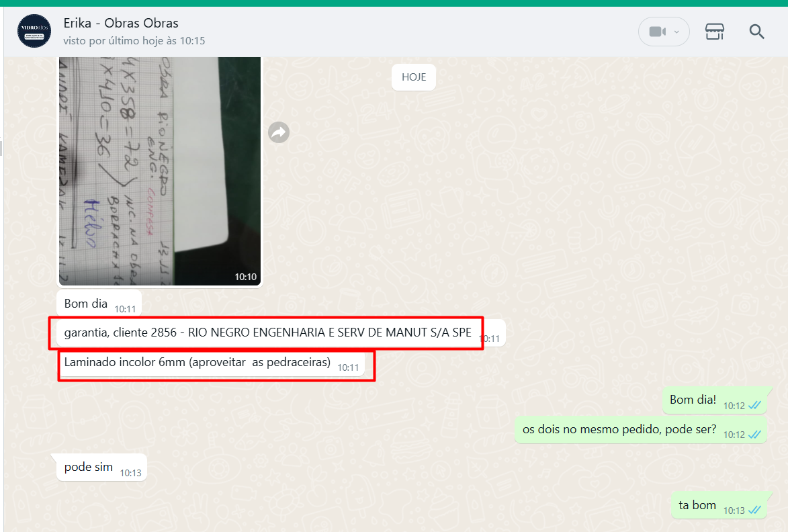Check the read receipt ticks on 'ta bom'
The height and width of the screenshot is (532, 788).
755,511
